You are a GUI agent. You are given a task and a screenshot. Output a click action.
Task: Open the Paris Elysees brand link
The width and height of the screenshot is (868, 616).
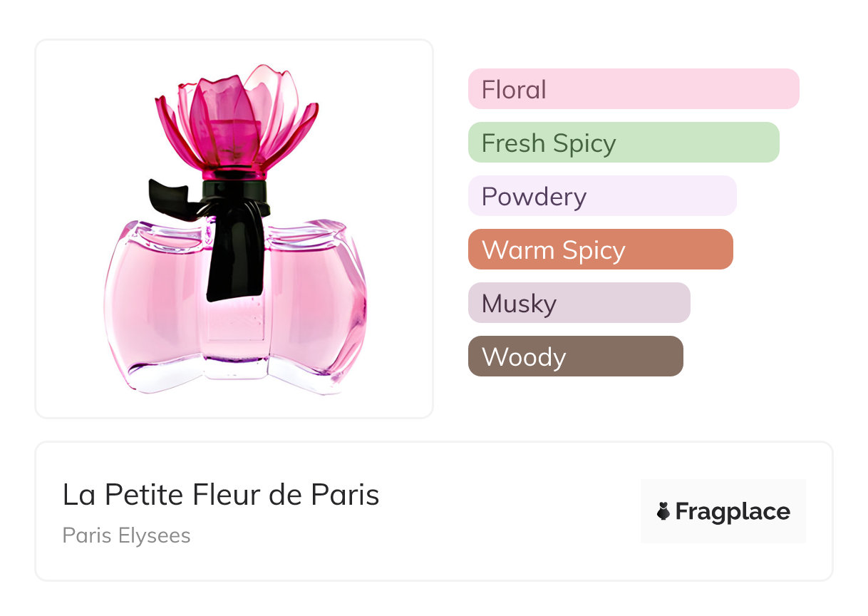[x=126, y=535]
